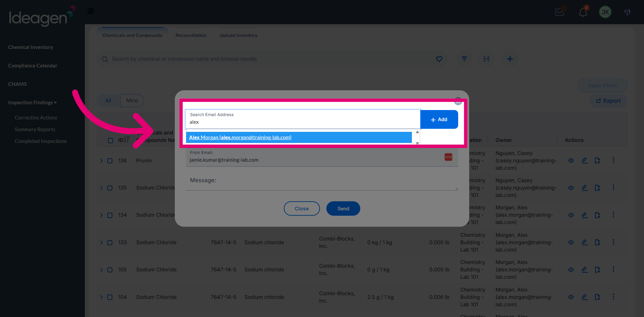This screenshot has height=317, width=644.
Task: Tick the checkbox for row 134
Action: (110, 215)
